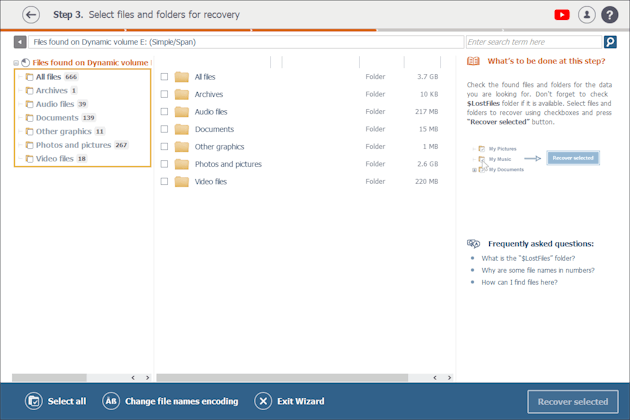Click the Photos and pictures folder icon in list
Viewport: 630px width, 420px height.
point(182,164)
